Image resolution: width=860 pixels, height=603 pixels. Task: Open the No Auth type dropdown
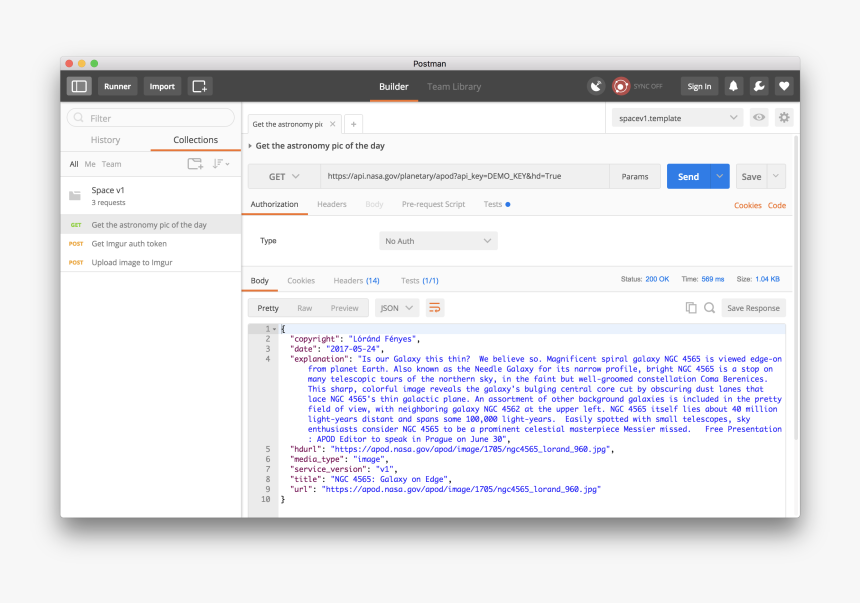pos(438,241)
